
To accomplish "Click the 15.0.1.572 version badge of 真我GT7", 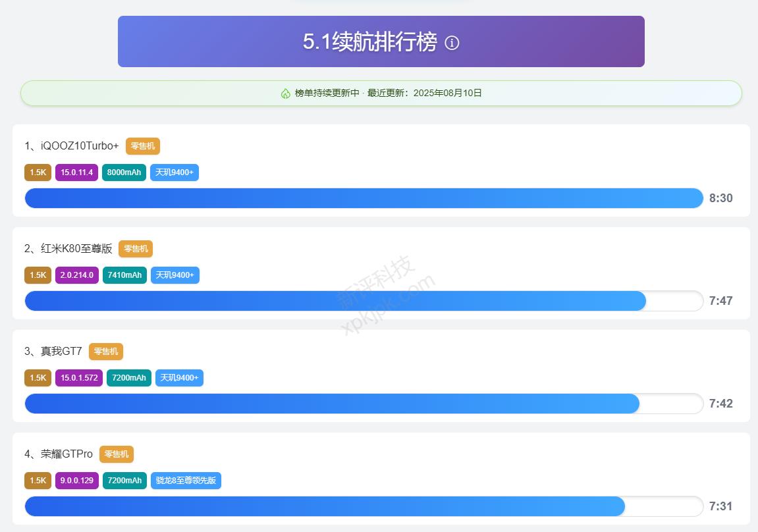I will (x=78, y=378).
